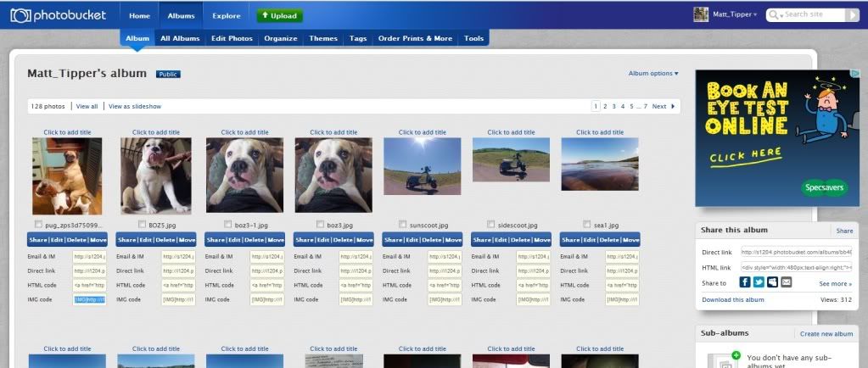Screen dimensions: 868x368
Task: Click the search site submit arrow
Action: coord(852,15)
